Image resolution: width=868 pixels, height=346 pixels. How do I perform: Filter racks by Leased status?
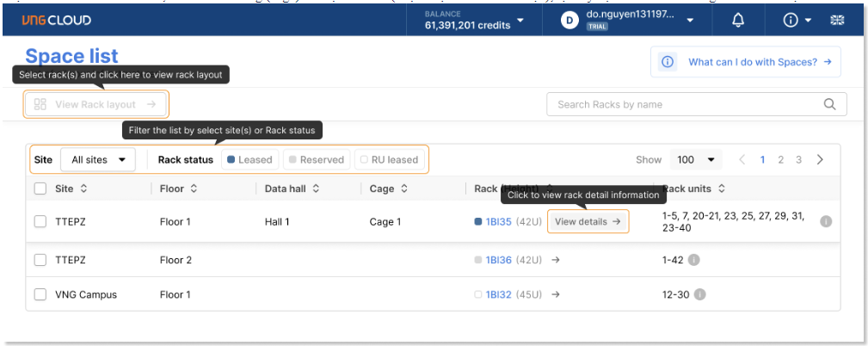[249, 160]
